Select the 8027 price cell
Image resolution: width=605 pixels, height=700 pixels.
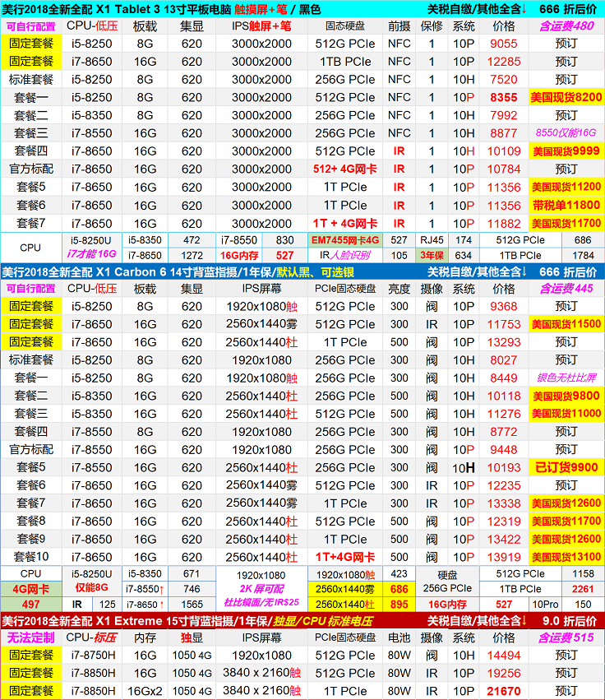click(504, 360)
